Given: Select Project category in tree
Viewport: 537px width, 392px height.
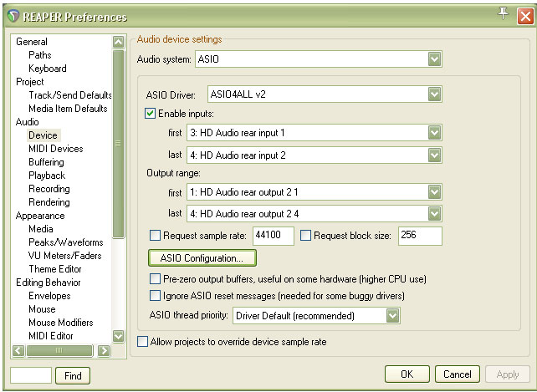Looking at the screenshot, I should 30,82.
